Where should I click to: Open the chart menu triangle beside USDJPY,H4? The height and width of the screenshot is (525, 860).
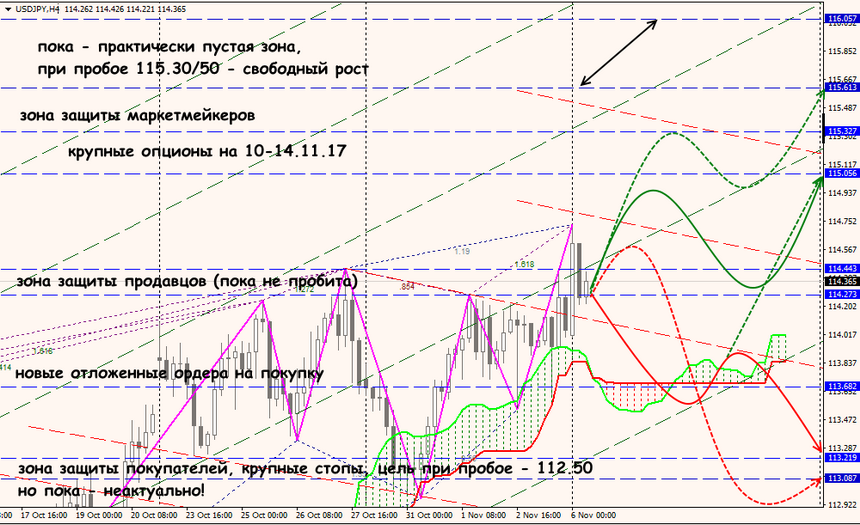click(8, 9)
